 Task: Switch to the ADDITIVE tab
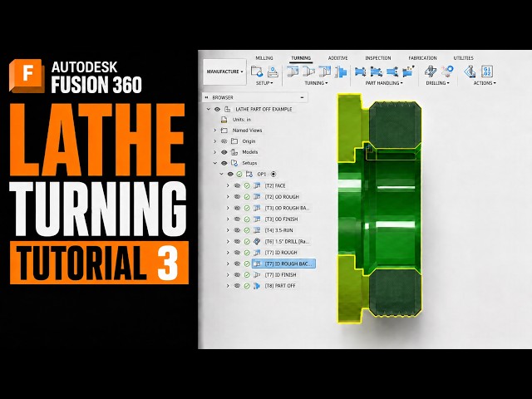click(x=337, y=58)
